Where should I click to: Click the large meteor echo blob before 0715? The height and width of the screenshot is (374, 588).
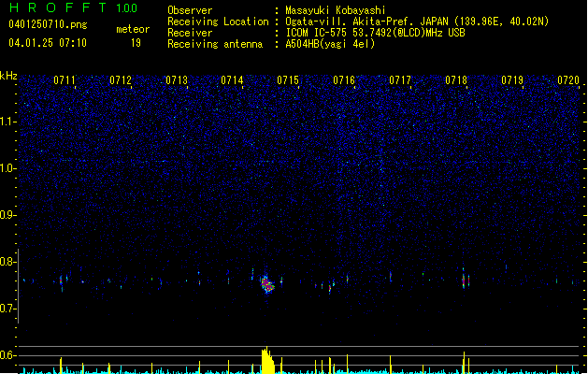point(267,284)
